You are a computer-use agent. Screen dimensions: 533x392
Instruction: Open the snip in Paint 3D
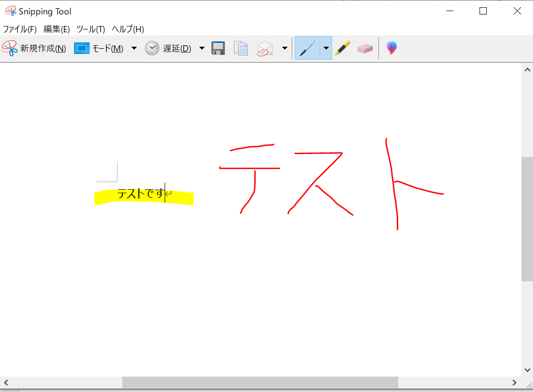pyautogui.click(x=391, y=48)
